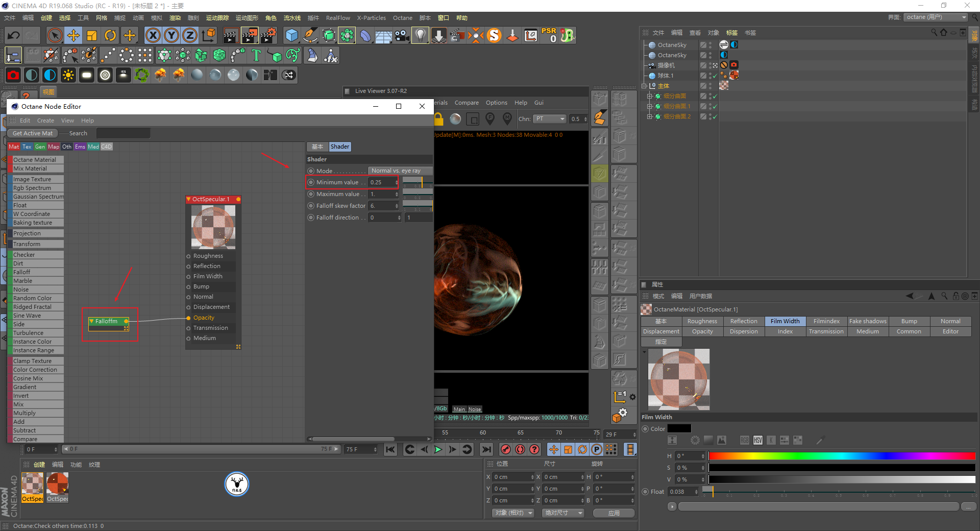The image size is (980, 531).
Task: Click the Text spline T icon
Action: click(x=256, y=55)
